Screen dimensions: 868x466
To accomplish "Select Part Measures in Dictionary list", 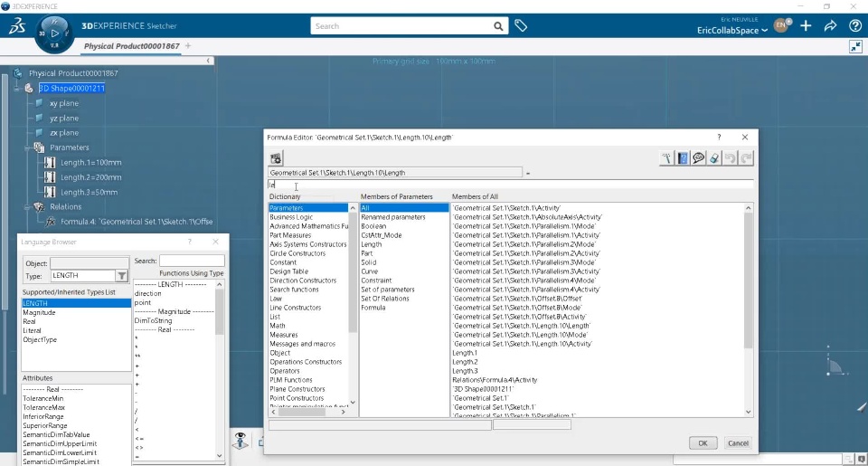I will point(290,235).
